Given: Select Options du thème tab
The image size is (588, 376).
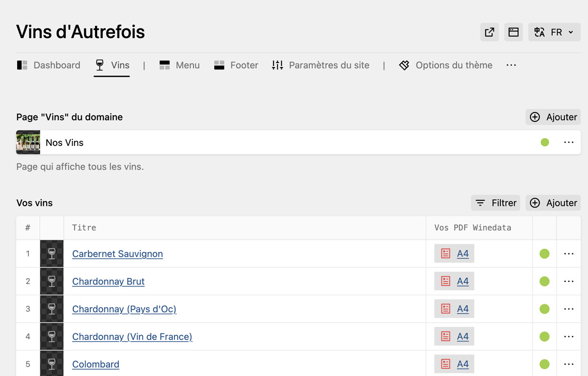Looking at the screenshot, I should pos(445,65).
